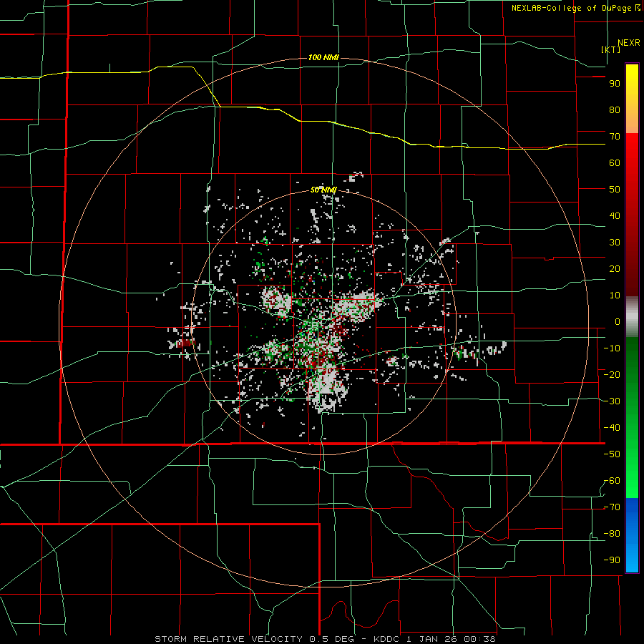Click the 10 value on velocity scale
Screen dimensions: 644x644
pos(615,296)
